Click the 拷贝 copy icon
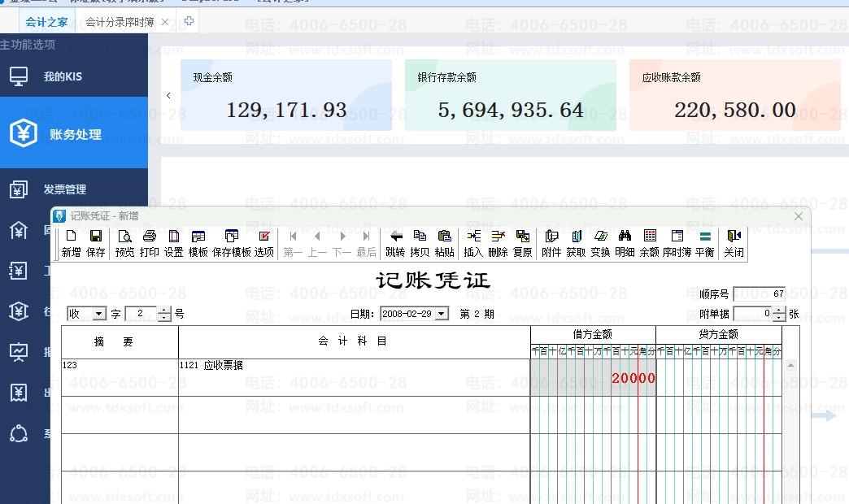 pyautogui.click(x=420, y=243)
